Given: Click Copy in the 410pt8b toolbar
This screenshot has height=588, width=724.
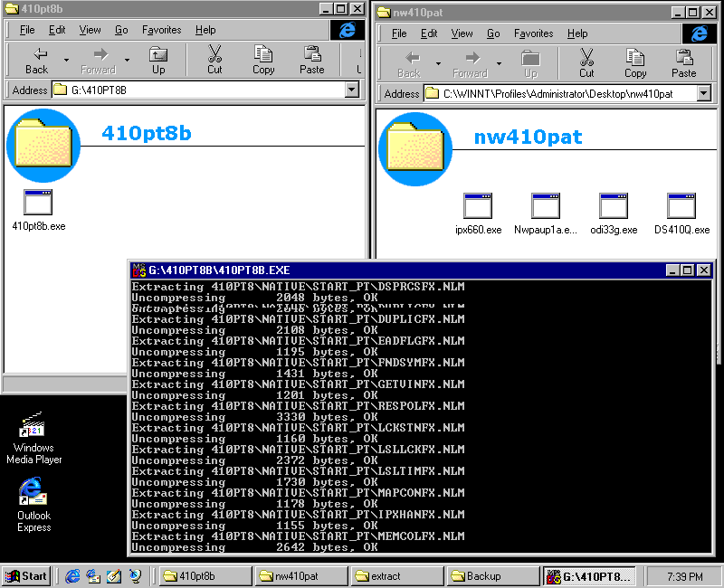Looking at the screenshot, I should pyautogui.click(x=263, y=60).
